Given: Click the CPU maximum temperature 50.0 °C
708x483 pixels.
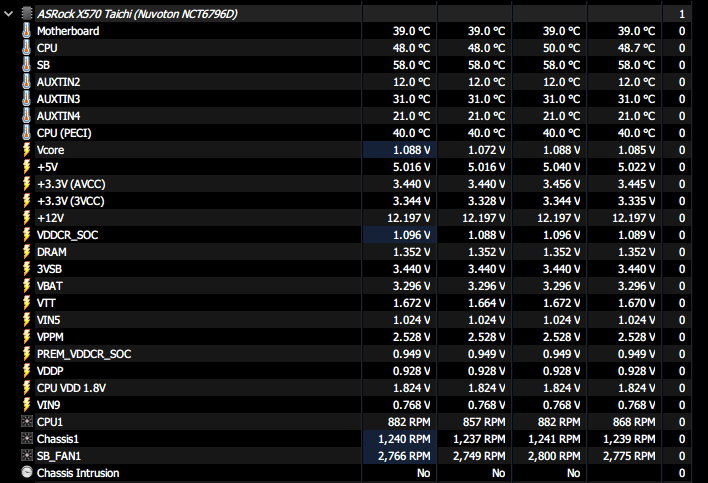Looking at the screenshot, I should 561,48.
